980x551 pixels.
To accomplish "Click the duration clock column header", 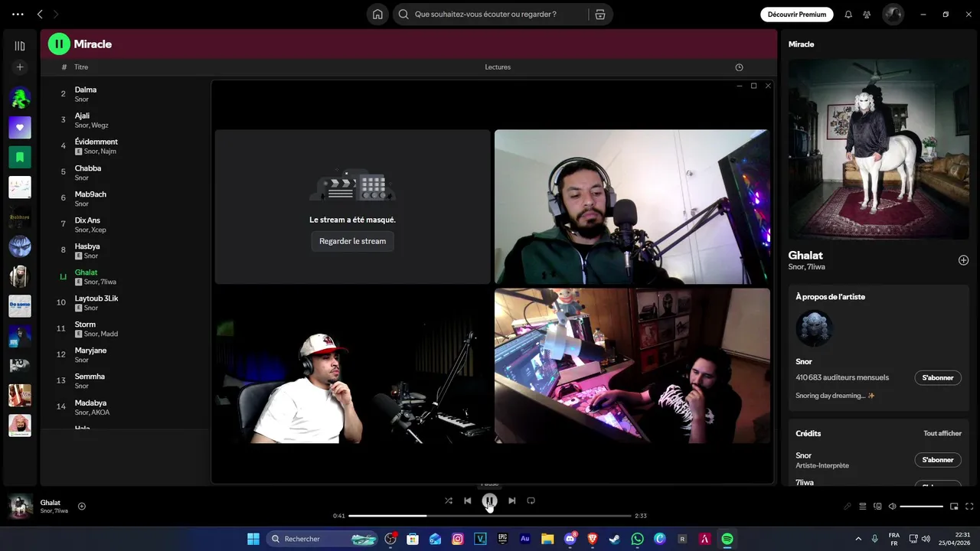I will click(x=739, y=67).
